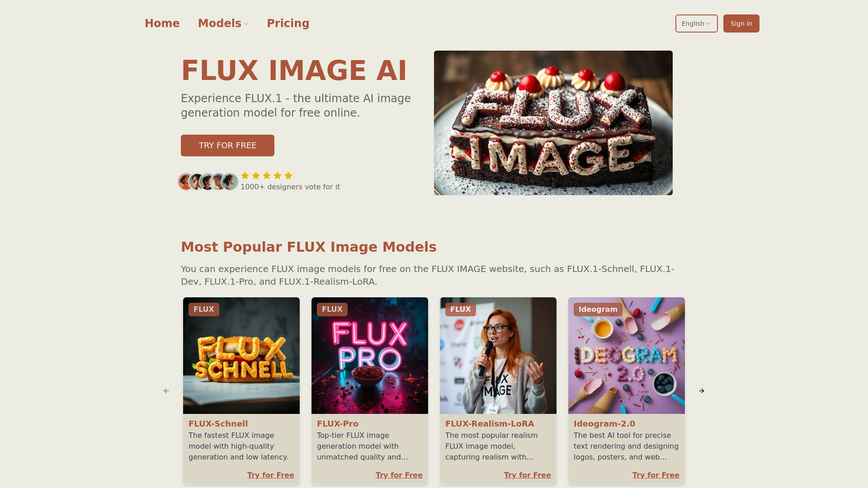Expand the English language selector
Screen dimensions: 868x488
[x=696, y=23]
